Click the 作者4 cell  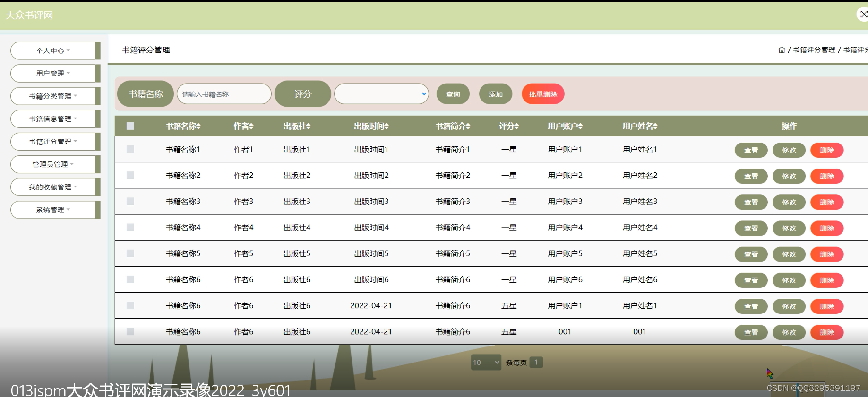[x=243, y=228]
